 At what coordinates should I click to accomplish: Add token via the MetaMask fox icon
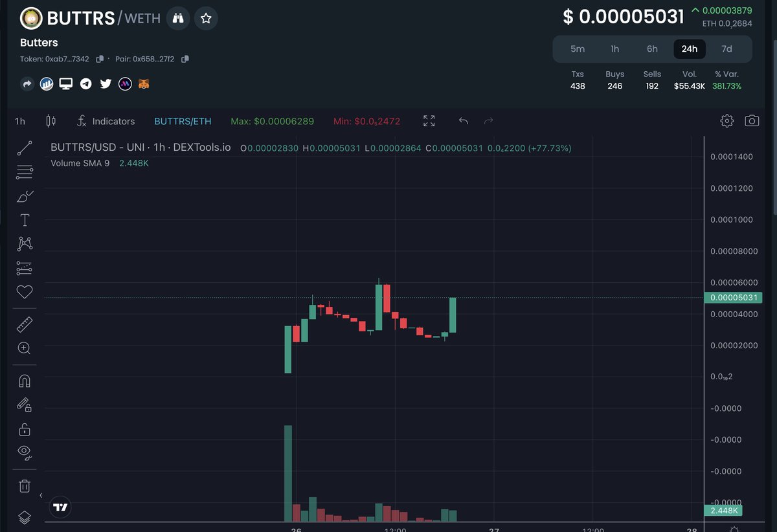tap(144, 83)
